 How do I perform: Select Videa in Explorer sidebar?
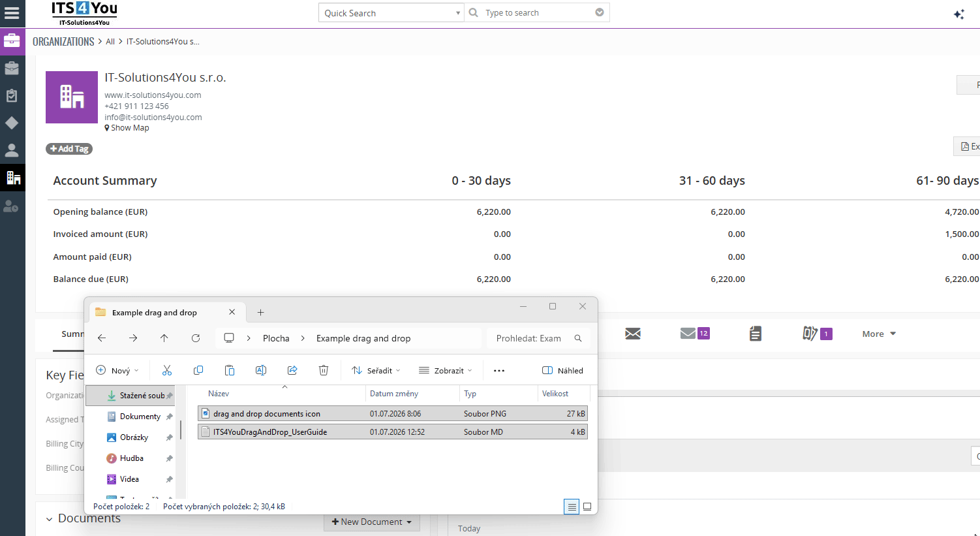click(x=130, y=479)
